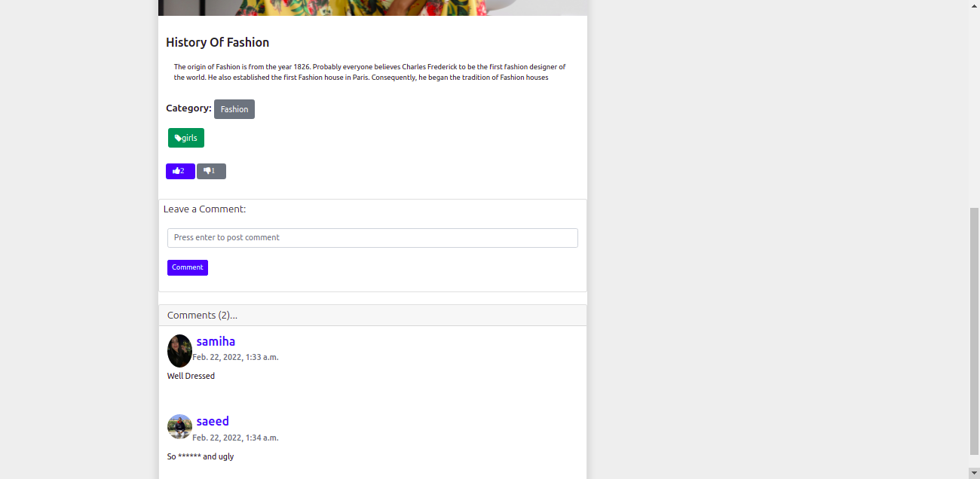Click the Leave a Comment label

(x=204, y=209)
